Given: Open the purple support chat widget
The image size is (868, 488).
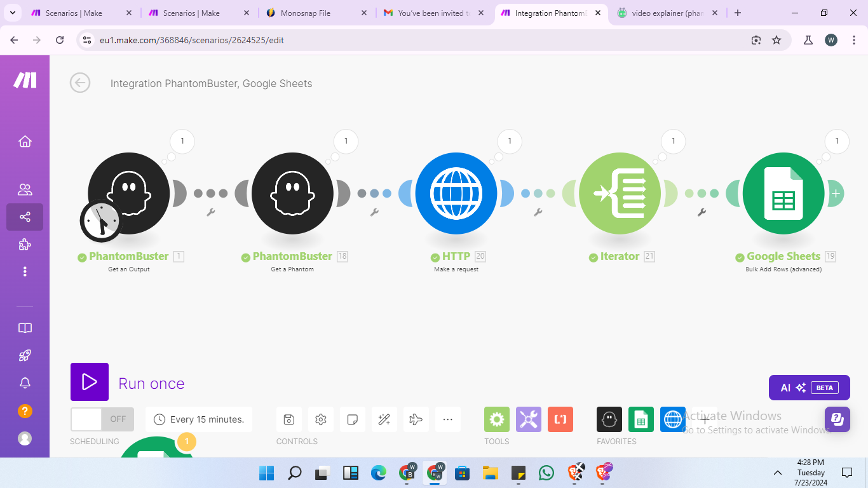Looking at the screenshot, I should click(x=837, y=419).
